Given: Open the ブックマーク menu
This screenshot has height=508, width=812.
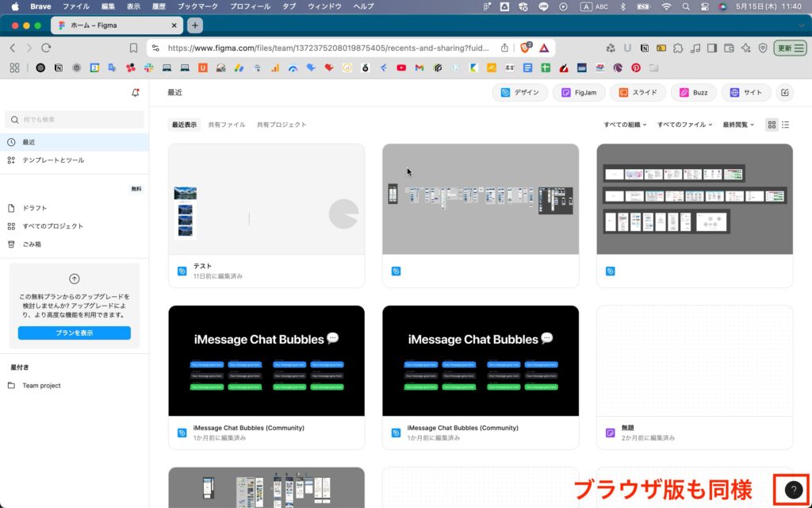Looking at the screenshot, I should coord(197,6).
